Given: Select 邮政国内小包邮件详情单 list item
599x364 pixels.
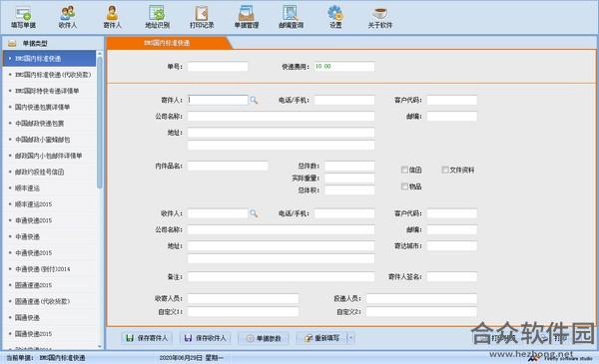Looking at the screenshot, I should [49, 156].
